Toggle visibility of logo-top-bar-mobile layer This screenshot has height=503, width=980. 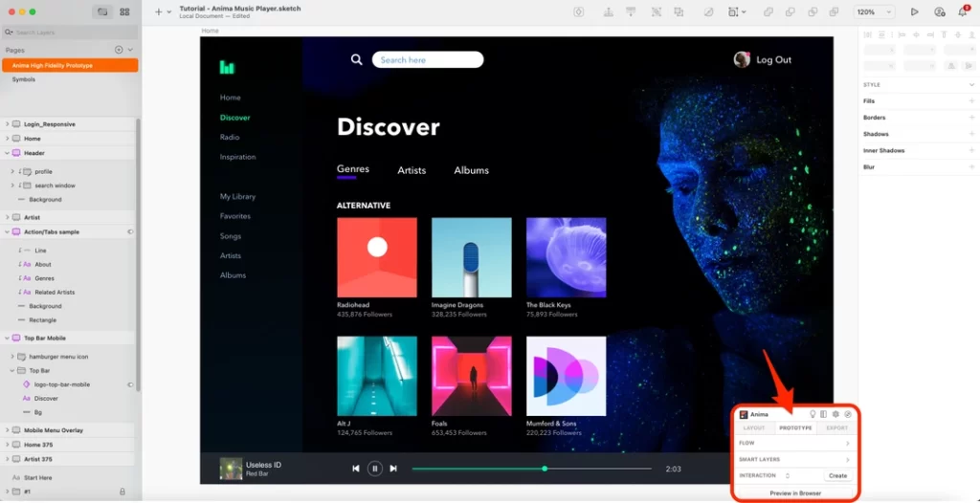click(130, 384)
